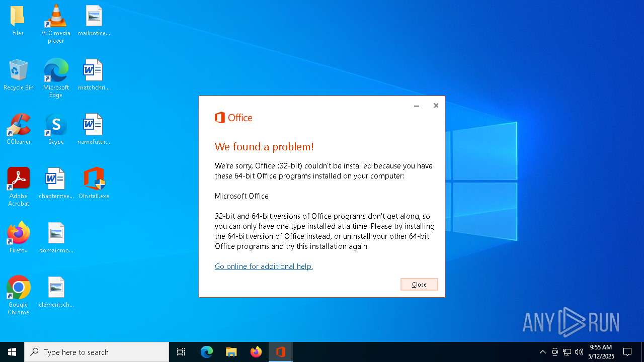The image size is (644, 362).
Task: Open the chapterstee Word document
Action: 56,184
